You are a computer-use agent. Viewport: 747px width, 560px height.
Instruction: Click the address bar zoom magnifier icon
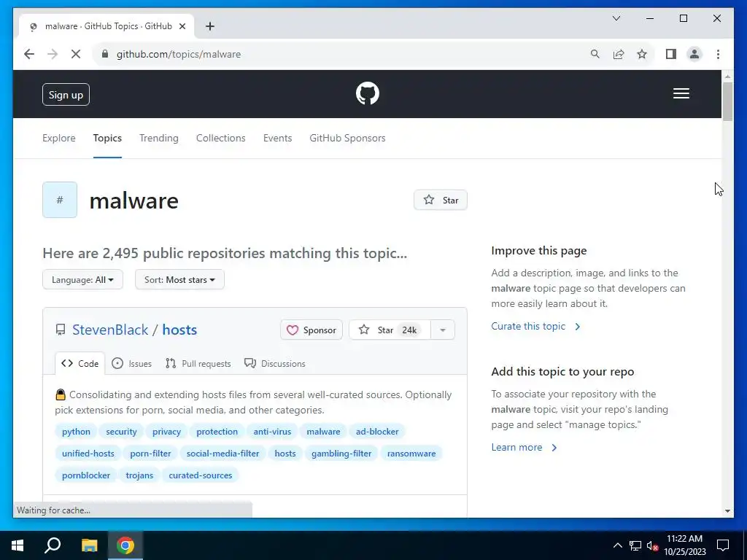(595, 54)
